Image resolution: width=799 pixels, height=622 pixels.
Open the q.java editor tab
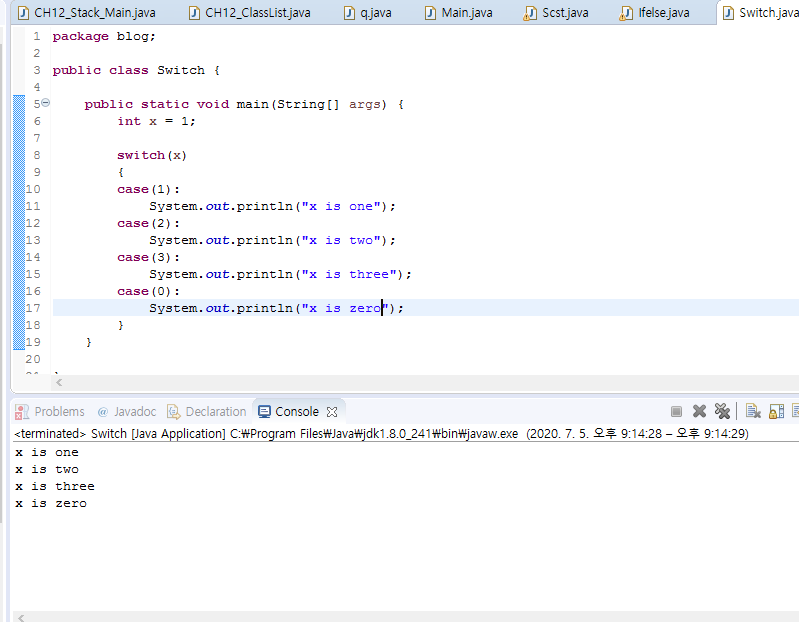coord(368,13)
